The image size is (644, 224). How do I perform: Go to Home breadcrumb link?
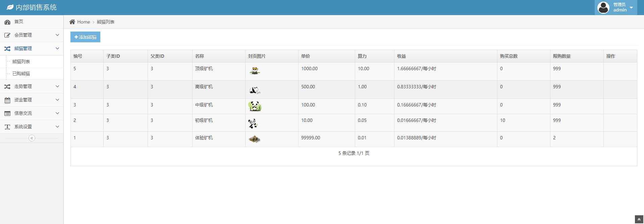(84, 22)
